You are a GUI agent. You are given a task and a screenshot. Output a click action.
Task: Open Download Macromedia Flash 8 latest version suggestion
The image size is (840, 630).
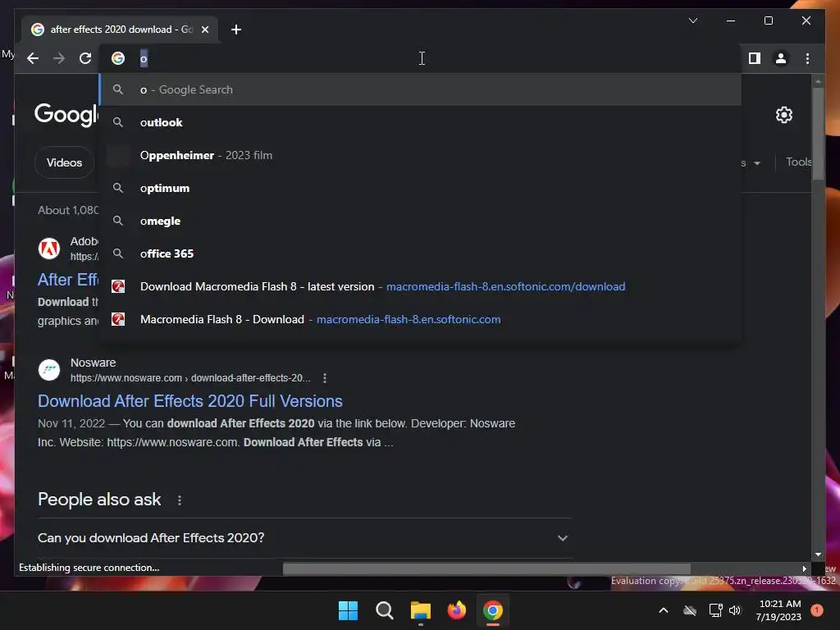(421, 286)
